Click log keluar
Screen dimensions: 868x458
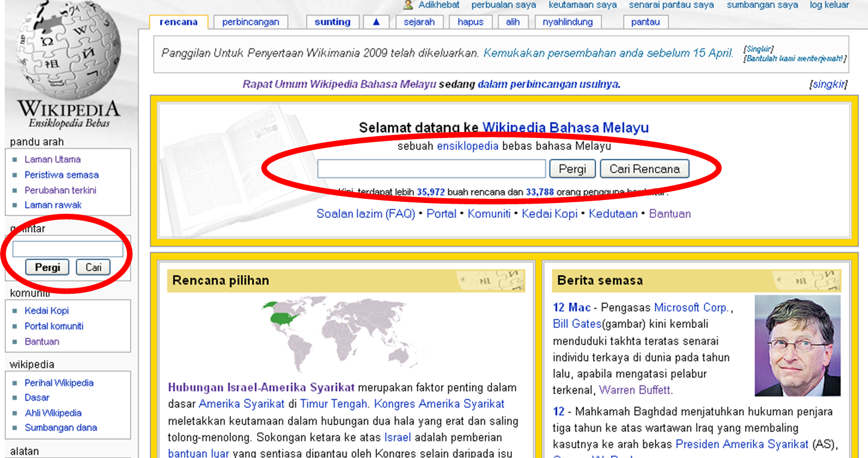(829, 5)
